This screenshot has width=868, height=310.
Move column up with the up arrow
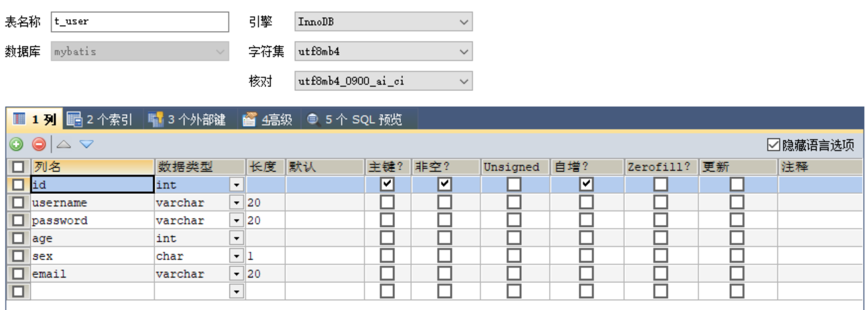coord(63,144)
